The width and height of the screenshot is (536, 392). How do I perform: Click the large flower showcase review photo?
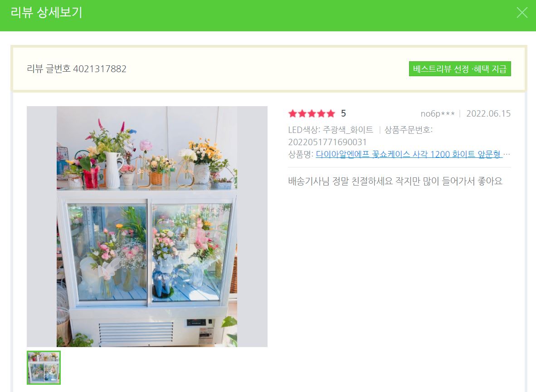[x=147, y=226]
